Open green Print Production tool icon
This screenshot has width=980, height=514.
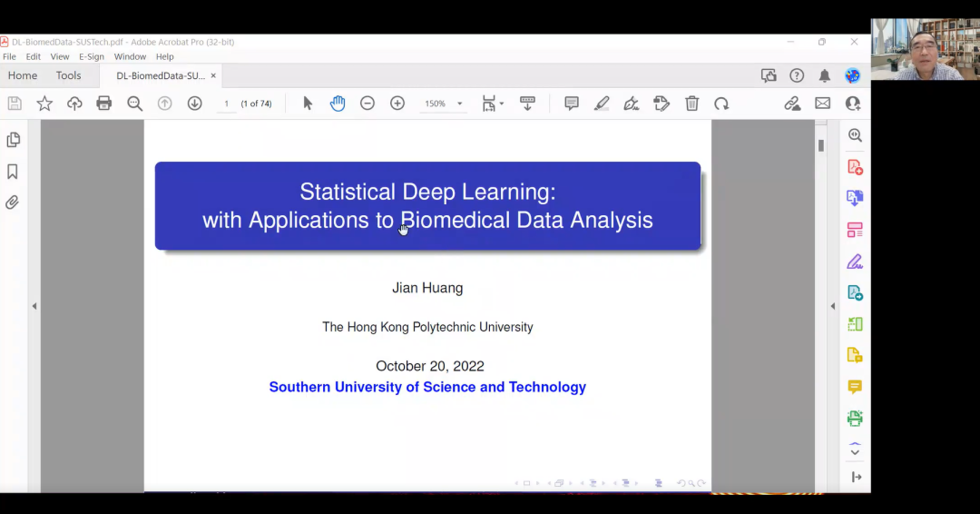coord(855,419)
